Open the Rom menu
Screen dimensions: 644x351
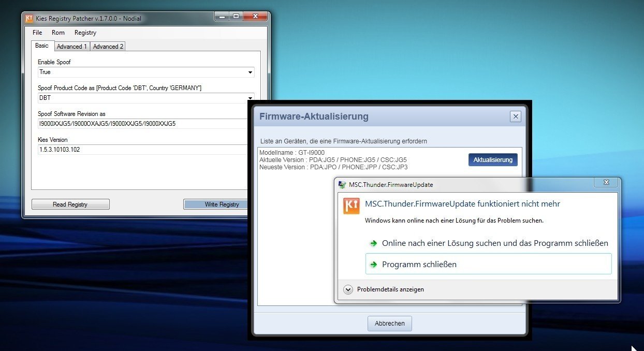point(58,33)
